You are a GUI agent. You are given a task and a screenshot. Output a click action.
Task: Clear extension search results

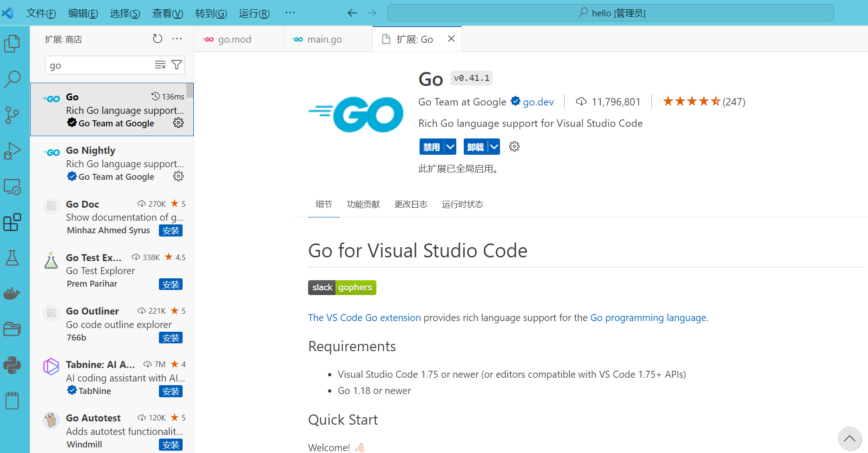click(160, 65)
